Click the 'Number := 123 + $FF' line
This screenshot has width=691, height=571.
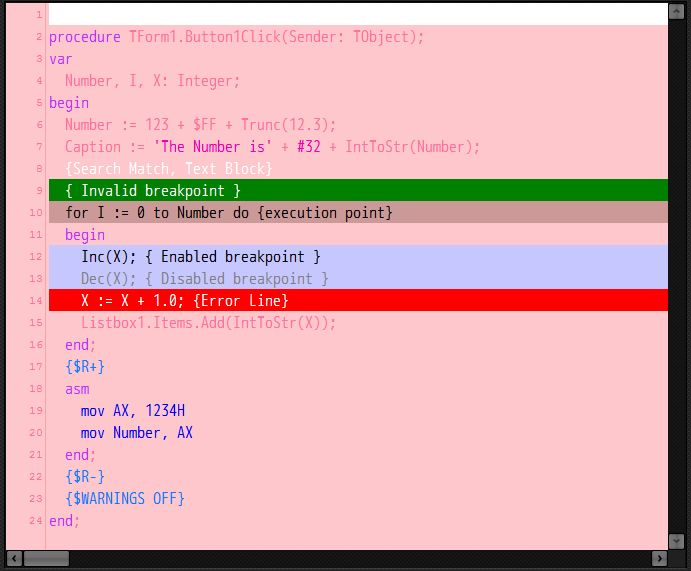coord(201,125)
